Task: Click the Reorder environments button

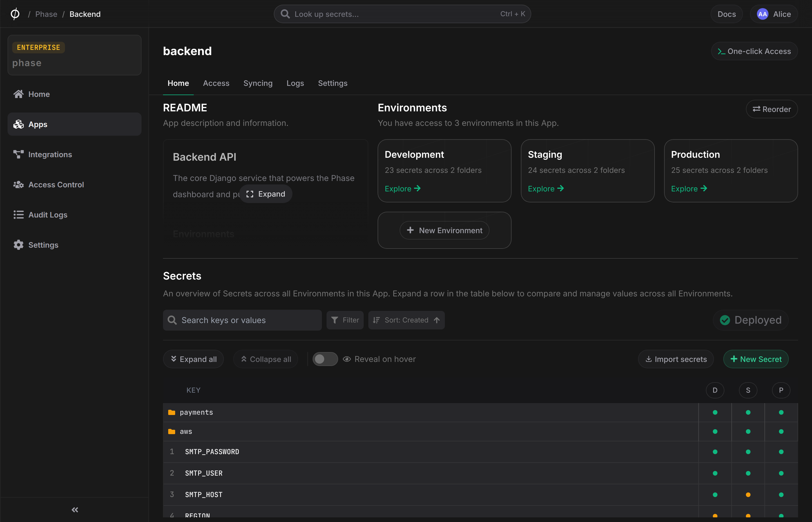Action: [x=772, y=109]
